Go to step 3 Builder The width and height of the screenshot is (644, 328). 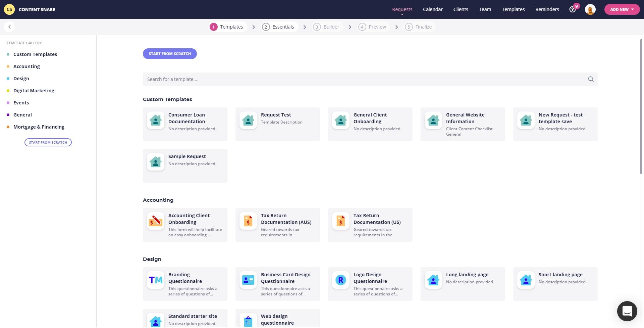tap(327, 27)
